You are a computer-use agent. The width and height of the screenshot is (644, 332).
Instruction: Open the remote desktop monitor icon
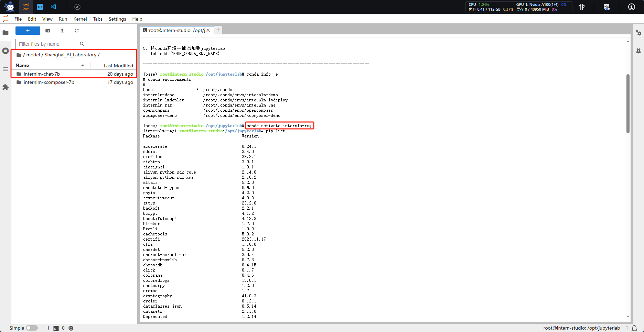point(607,7)
